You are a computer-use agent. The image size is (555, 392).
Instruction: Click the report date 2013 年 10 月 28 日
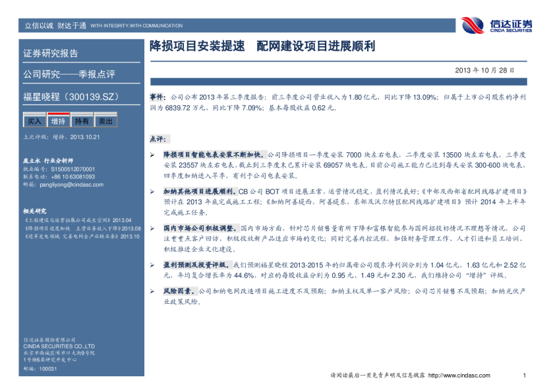[x=484, y=70]
